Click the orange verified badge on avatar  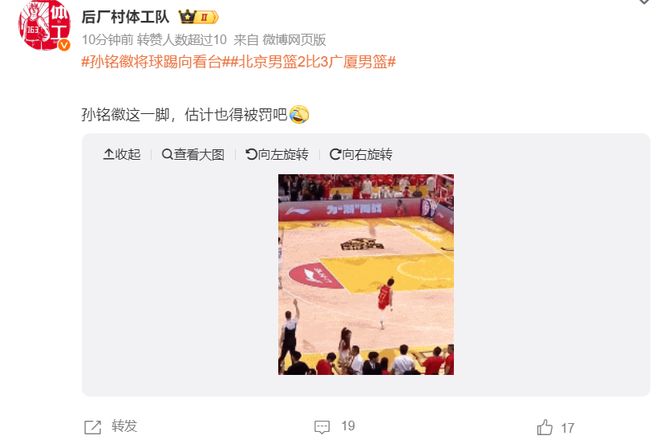pyautogui.click(x=64, y=45)
